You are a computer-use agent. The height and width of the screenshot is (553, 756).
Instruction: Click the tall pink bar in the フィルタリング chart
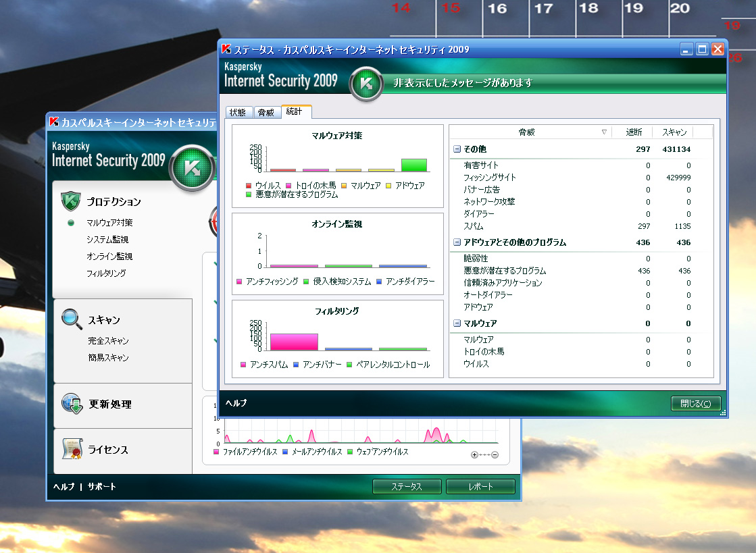[x=294, y=342]
